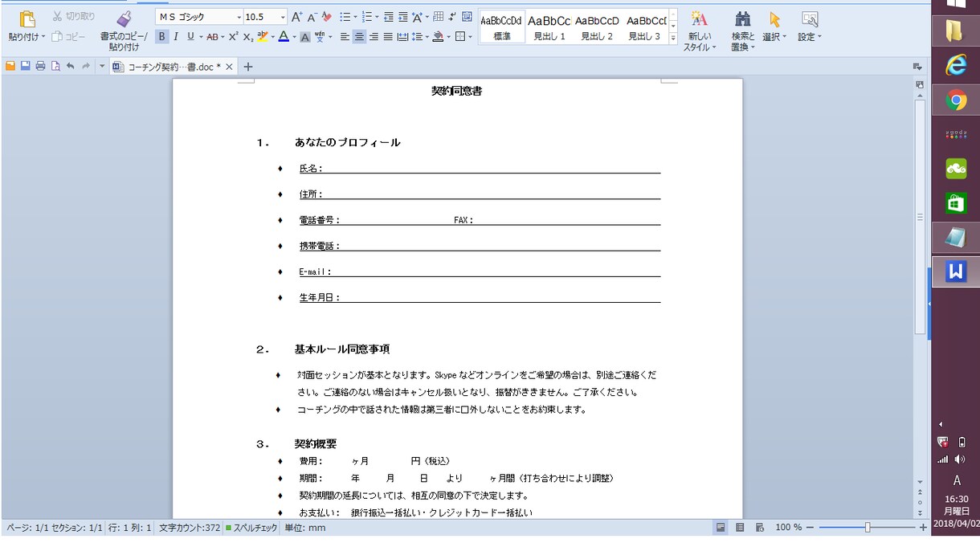The height and width of the screenshot is (551, 980).
Task: Click the open folder icon in quick toolbar
Action: coord(10,66)
